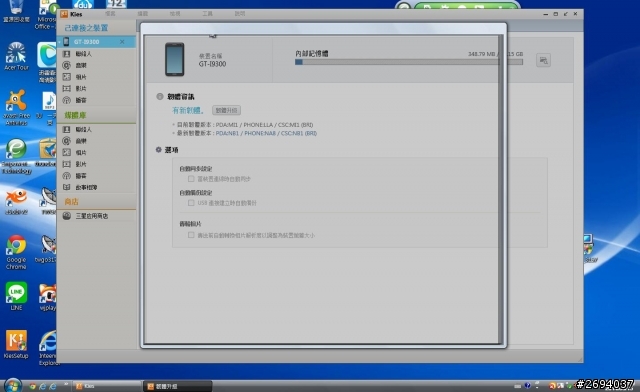640x392 pixels.
Task: Click the firmware information section icon
Action: (x=160, y=96)
